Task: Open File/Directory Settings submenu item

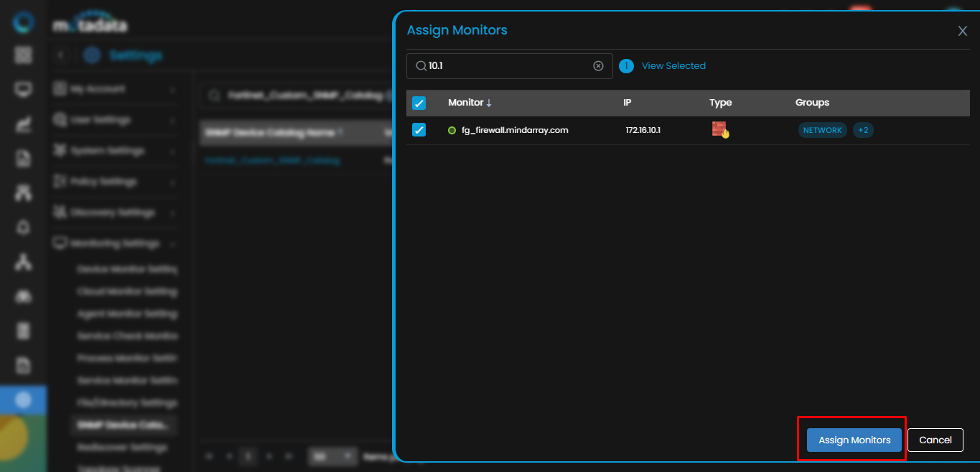Action: [126, 403]
